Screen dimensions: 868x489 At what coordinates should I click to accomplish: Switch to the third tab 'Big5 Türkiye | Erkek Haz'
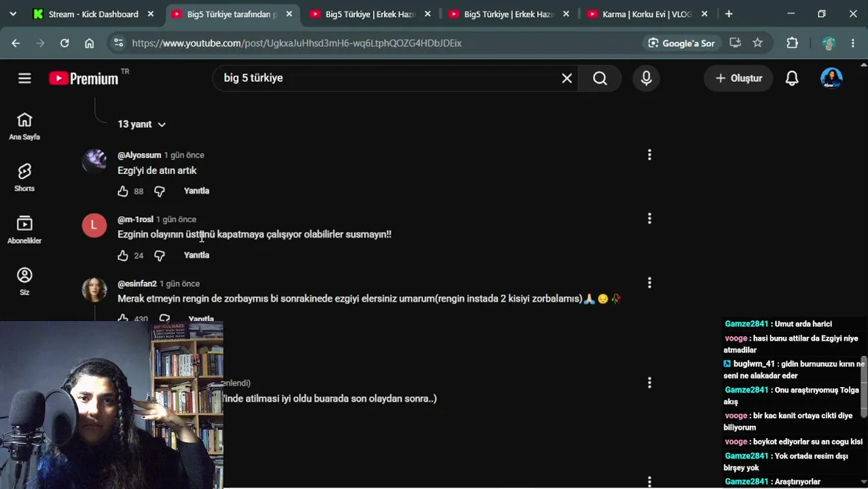click(x=372, y=14)
